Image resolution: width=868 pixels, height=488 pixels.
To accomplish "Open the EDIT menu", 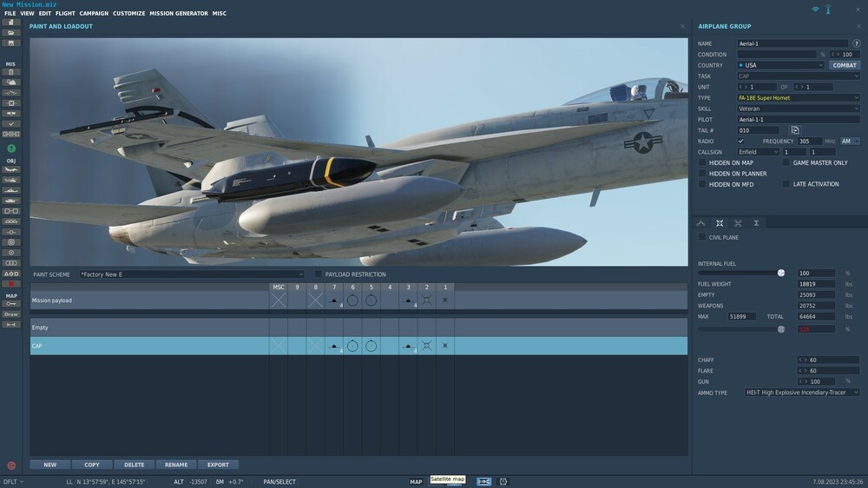I will click(x=45, y=13).
